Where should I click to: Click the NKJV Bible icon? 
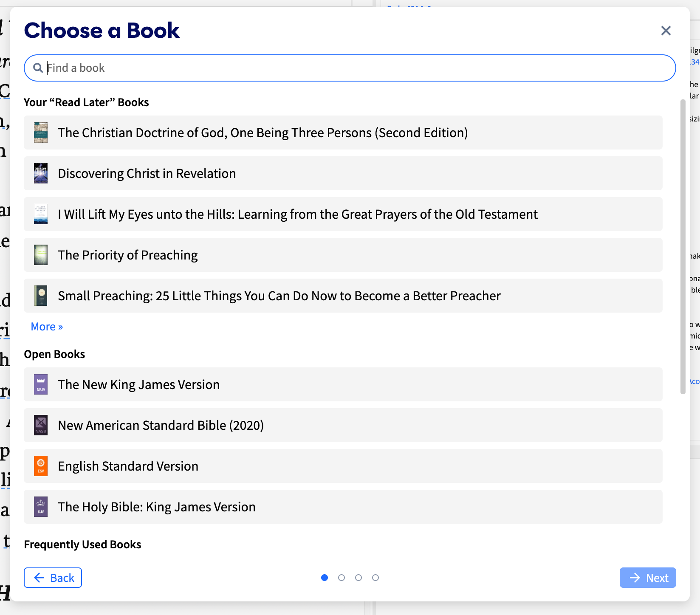(41, 384)
